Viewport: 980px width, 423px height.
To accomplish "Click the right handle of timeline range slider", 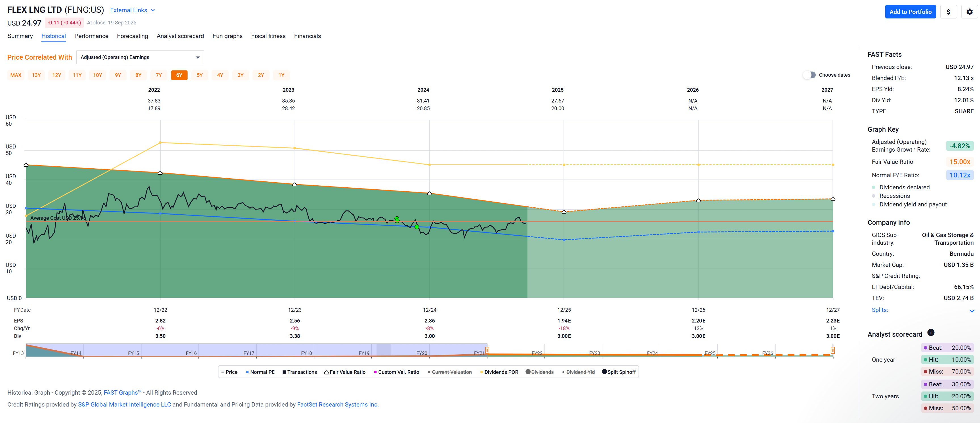I will pos(832,350).
